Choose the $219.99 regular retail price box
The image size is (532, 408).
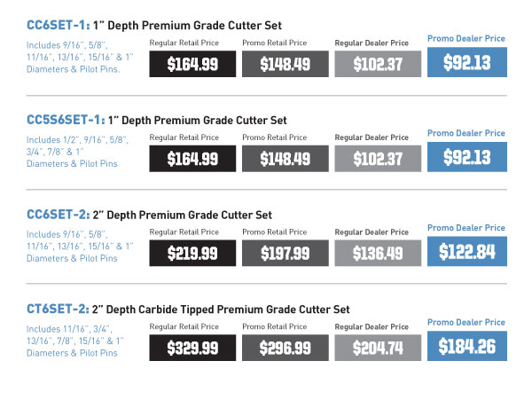click(192, 253)
